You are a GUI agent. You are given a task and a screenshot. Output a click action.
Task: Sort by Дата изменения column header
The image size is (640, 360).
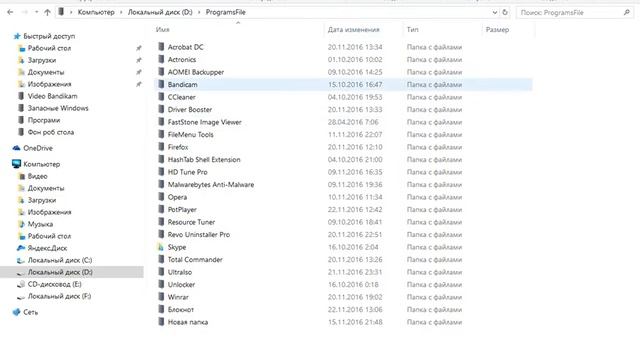coord(353,29)
